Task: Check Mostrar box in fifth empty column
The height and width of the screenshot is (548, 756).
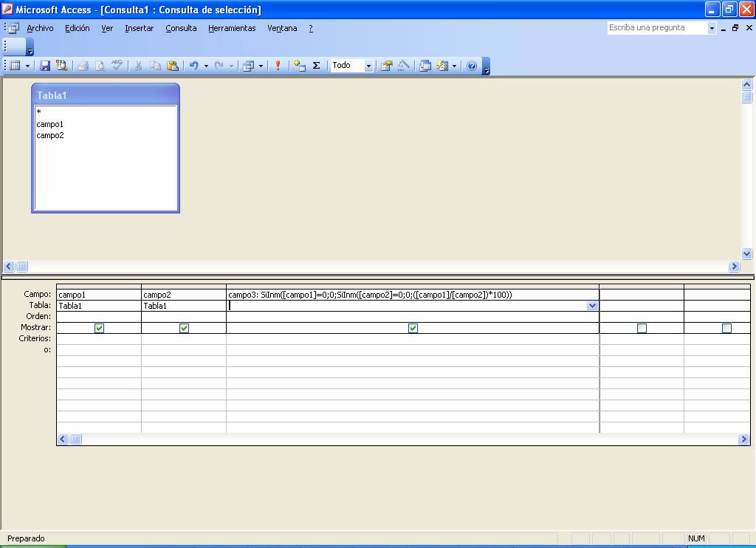Action: coord(726,328)
